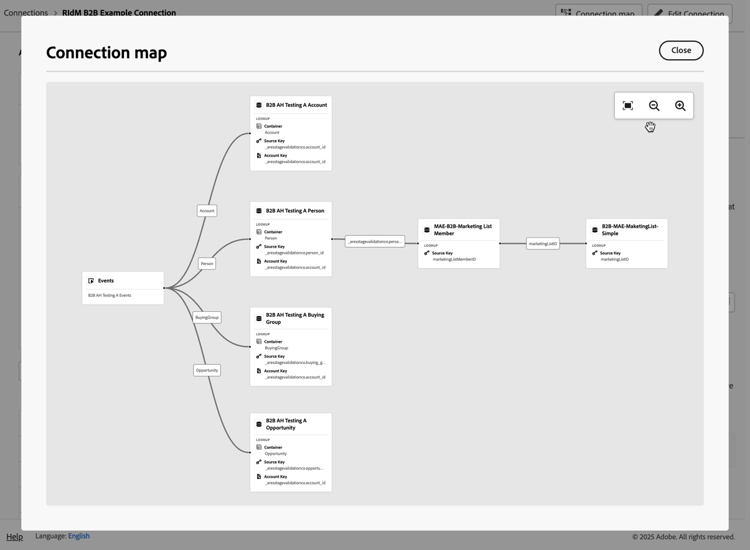Click the Account Key icon in the Account node
This screenshot has width=750, height=550.
click(259, 155)
